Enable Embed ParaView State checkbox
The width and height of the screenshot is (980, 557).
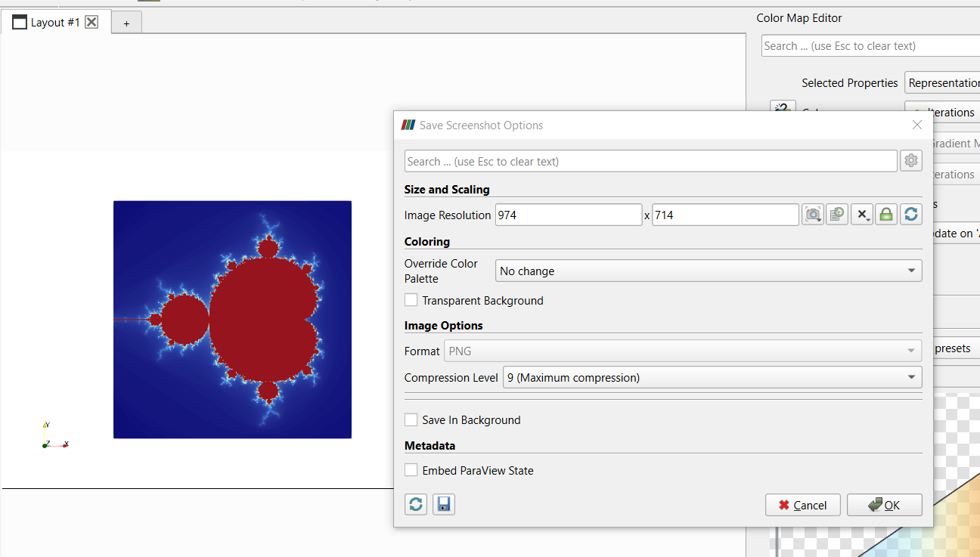pos(411,470)
